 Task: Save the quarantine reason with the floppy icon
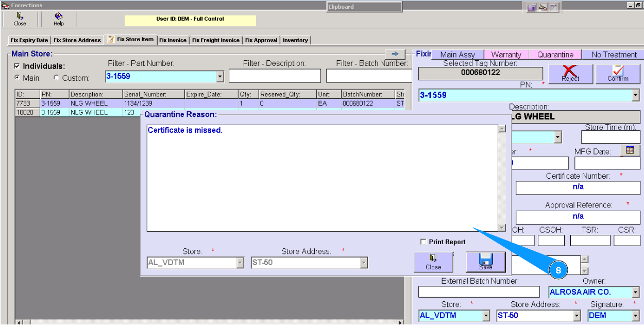(485, 260)
